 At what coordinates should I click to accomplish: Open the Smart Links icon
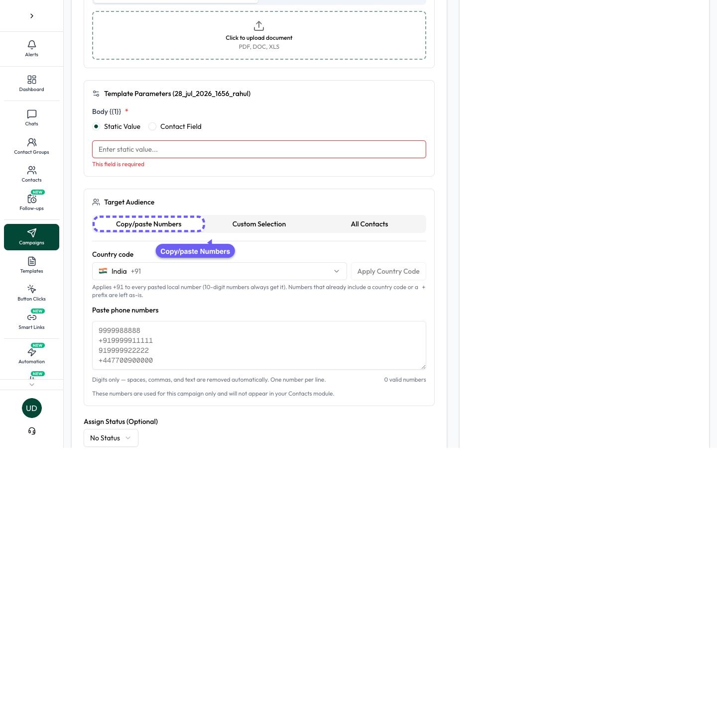tap(32, 317)
